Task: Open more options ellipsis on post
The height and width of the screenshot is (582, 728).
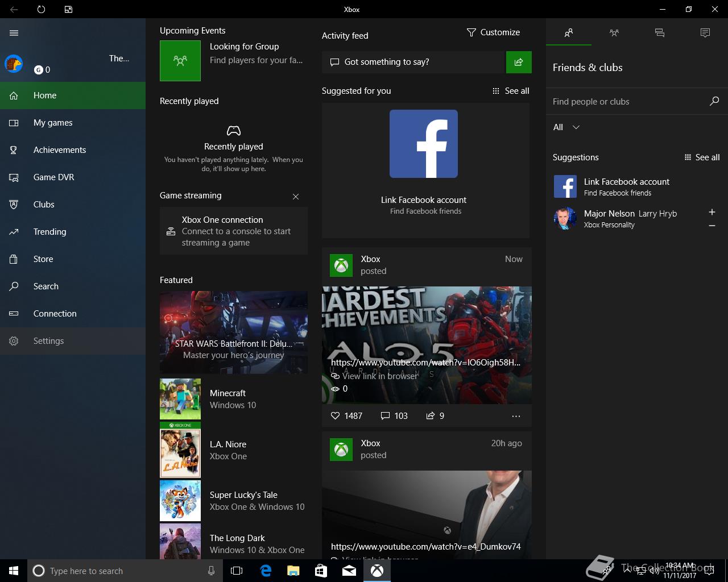Action: point(516,416)
